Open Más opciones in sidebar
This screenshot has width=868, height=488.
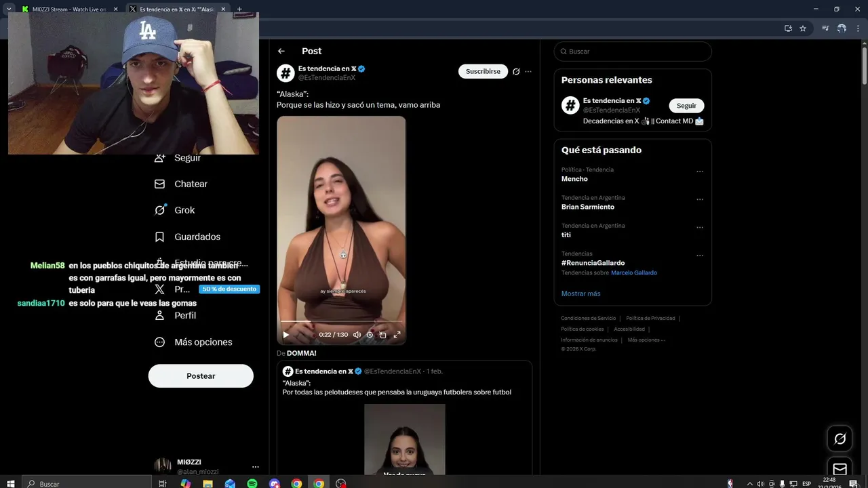point(193,342)
